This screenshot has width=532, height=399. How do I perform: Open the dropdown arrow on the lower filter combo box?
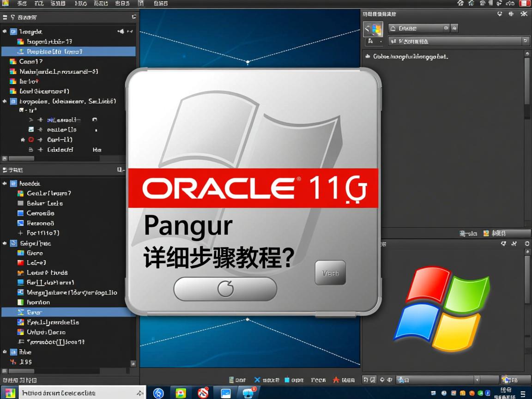click(x=526, y=41)
